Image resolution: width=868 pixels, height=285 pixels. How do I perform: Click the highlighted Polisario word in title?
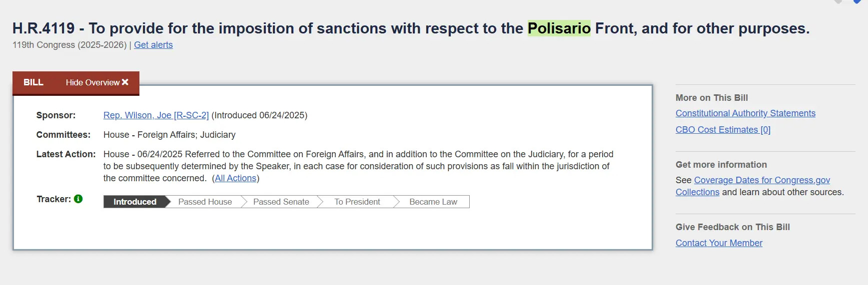(x=559, y=28)
